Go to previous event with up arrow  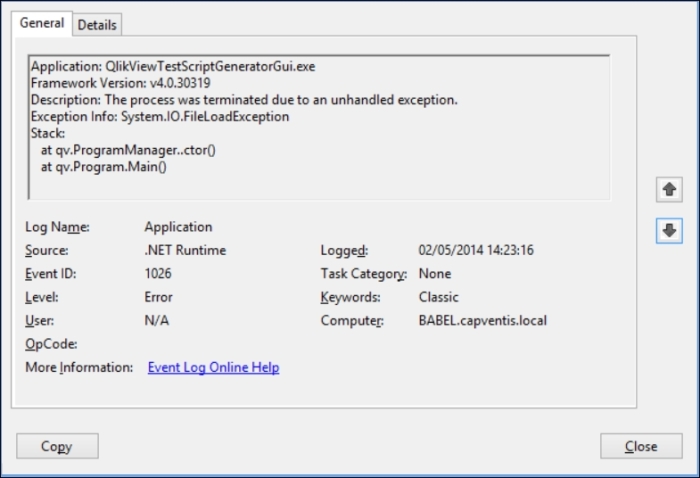669,190
